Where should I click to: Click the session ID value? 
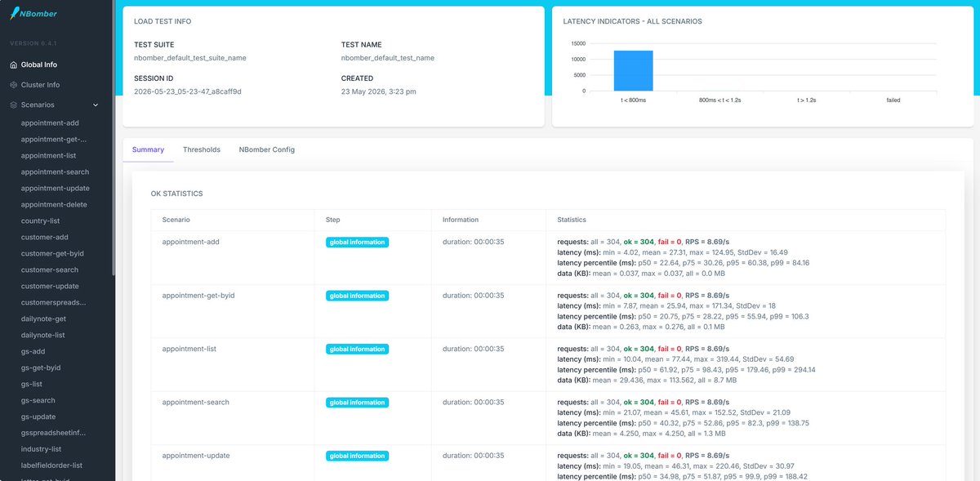pyautogui.click(x=188, y=91)
